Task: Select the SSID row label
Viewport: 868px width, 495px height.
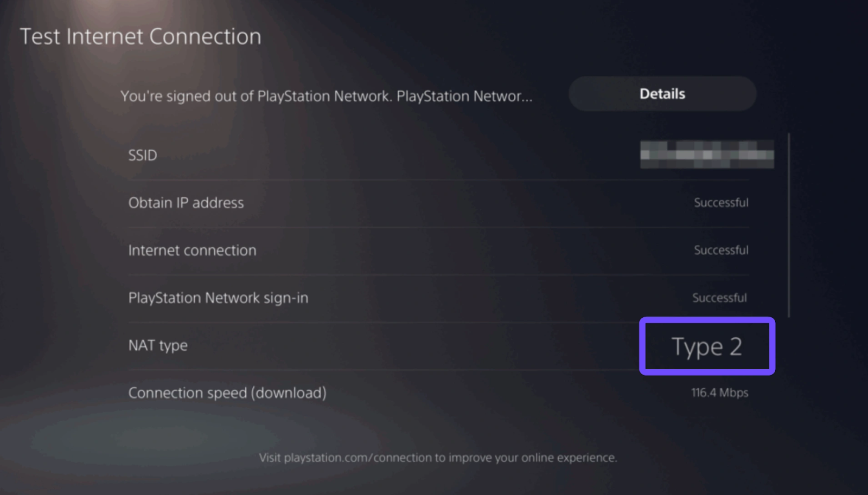Action: [143, 156]
